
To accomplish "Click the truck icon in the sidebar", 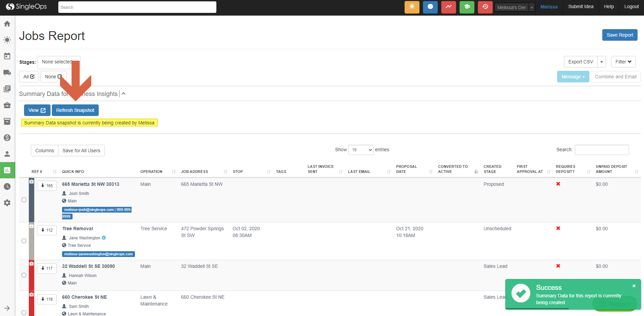I will (x=7, y=73).
